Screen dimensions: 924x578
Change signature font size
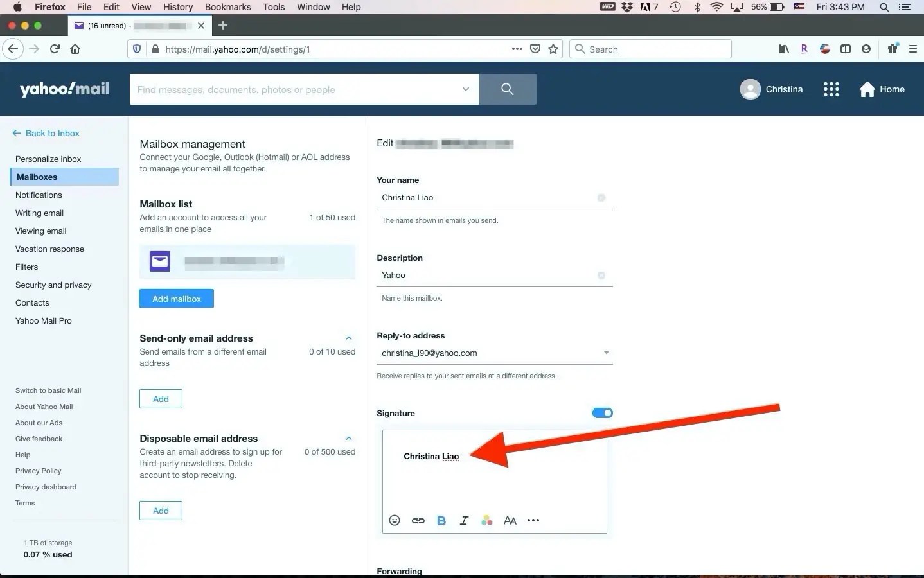click(510, 520)
